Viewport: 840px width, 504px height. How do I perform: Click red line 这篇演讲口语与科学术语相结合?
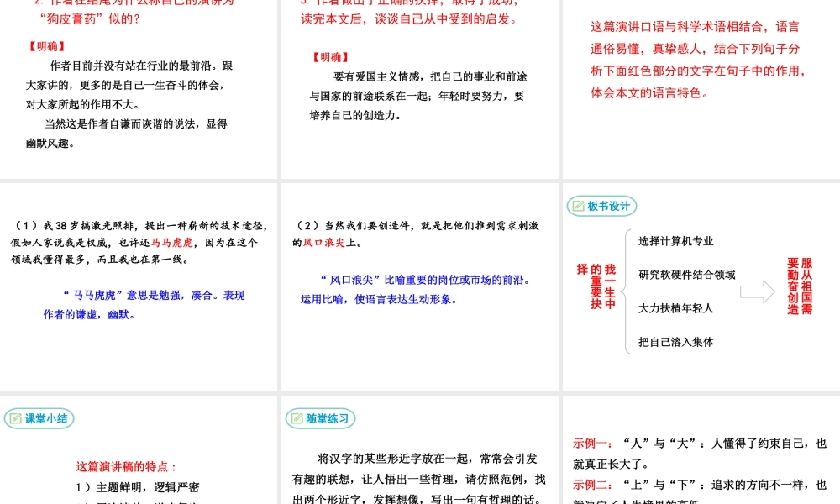[695, 27]
